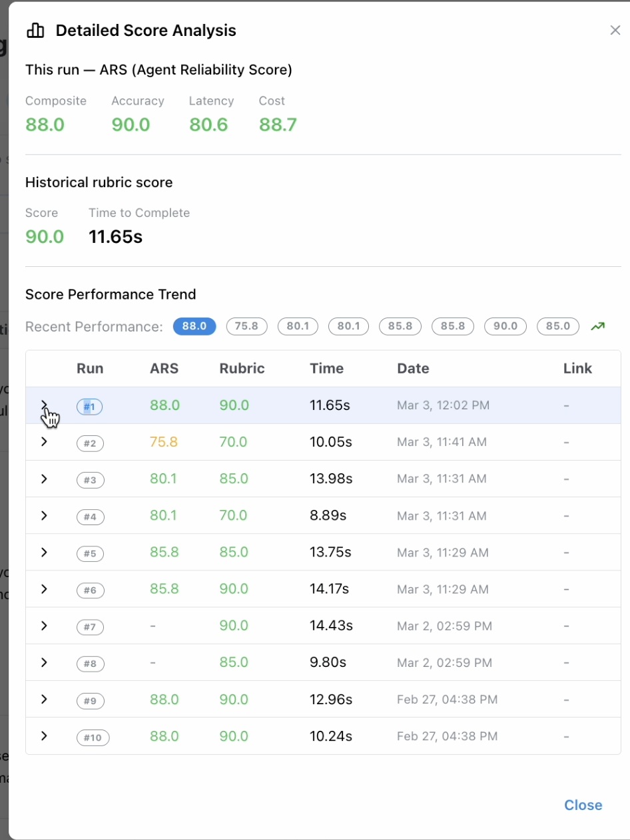Image resolution: width=630 pixels, height=840 pixels.
Task: Click the 85.0 recent performance pill
Action: click(558, 326)
